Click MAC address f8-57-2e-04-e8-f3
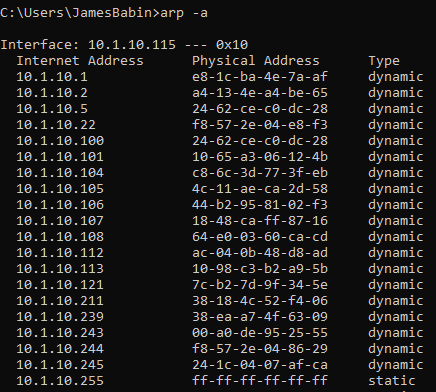This screenshot has height=392, width=436. pyautogui.click(x=260, y=125)
